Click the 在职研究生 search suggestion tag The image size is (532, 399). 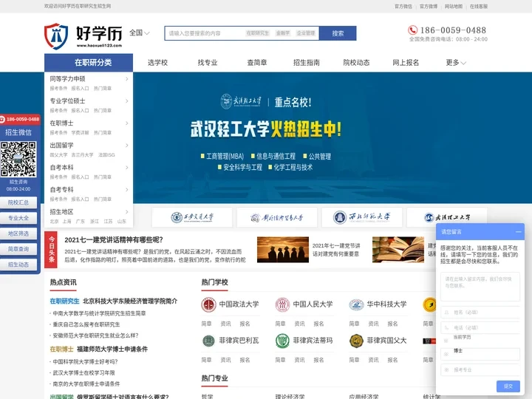tap(258, 33)
